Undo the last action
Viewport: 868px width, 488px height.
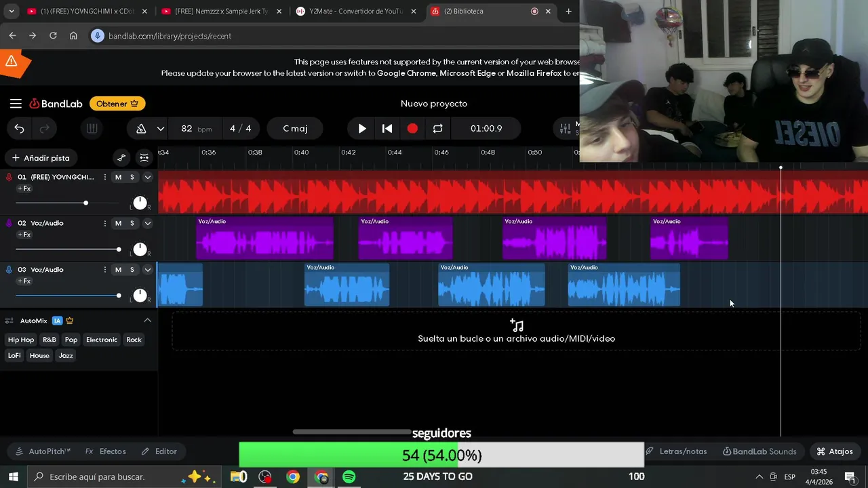point(19,129)
